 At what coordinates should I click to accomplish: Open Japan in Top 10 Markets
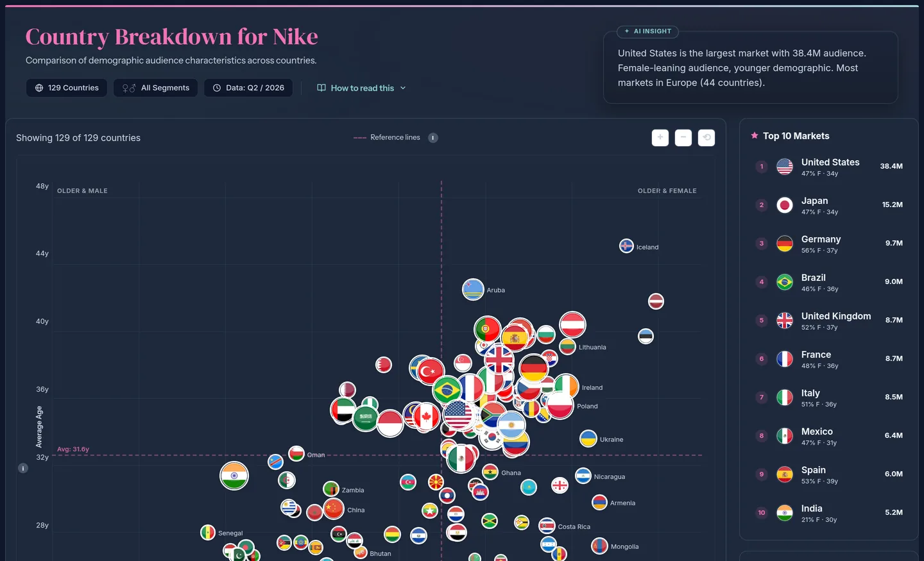pos(829,205)
